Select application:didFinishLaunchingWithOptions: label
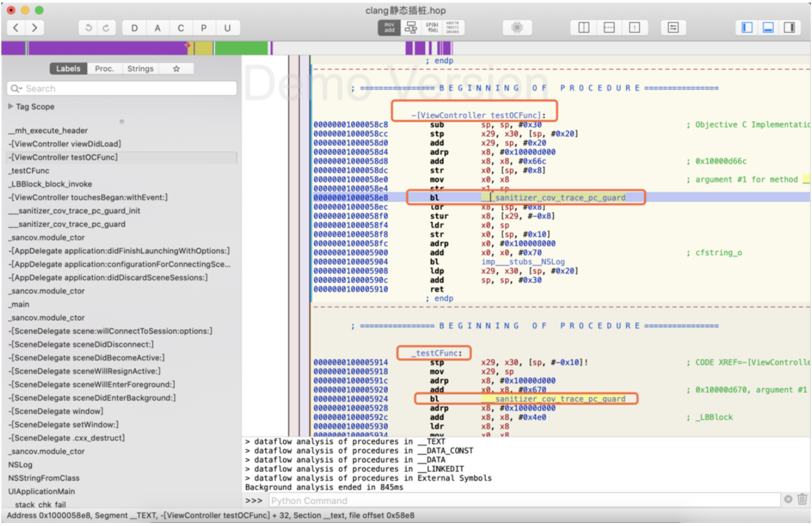This screenshot has width=812, height=526. click(119, 251)
